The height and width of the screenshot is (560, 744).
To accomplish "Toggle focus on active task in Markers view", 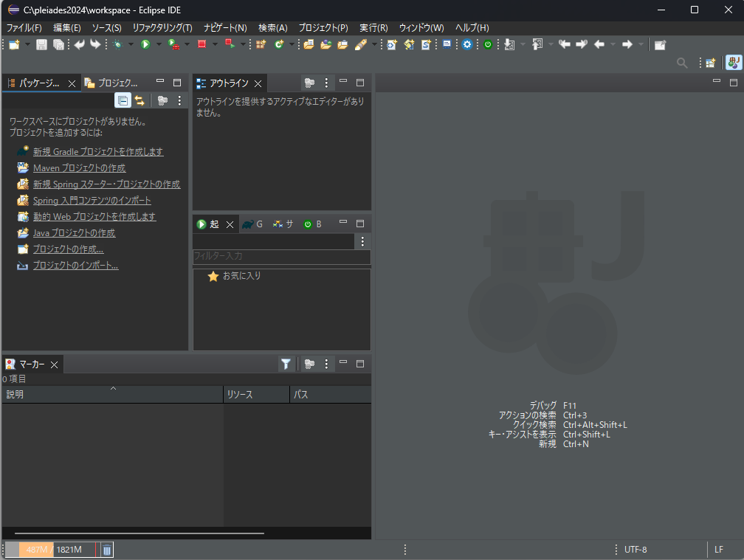I will [309, 364].
